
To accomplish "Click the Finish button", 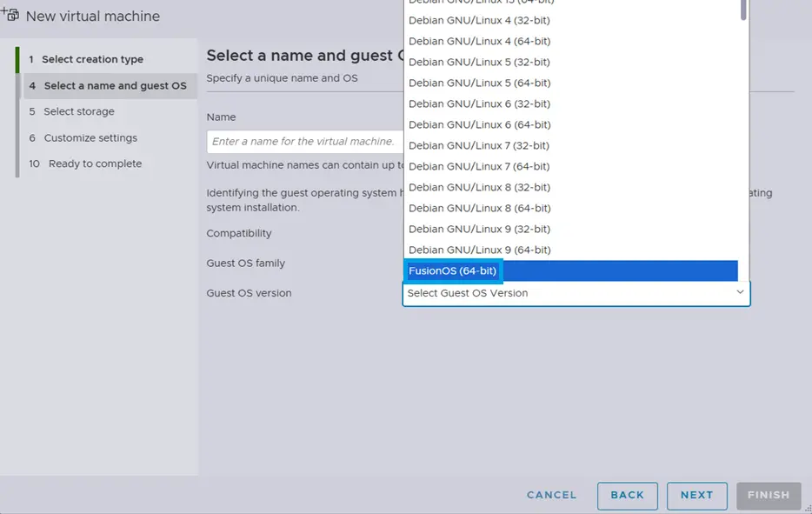I will click(x=769, y=496).
